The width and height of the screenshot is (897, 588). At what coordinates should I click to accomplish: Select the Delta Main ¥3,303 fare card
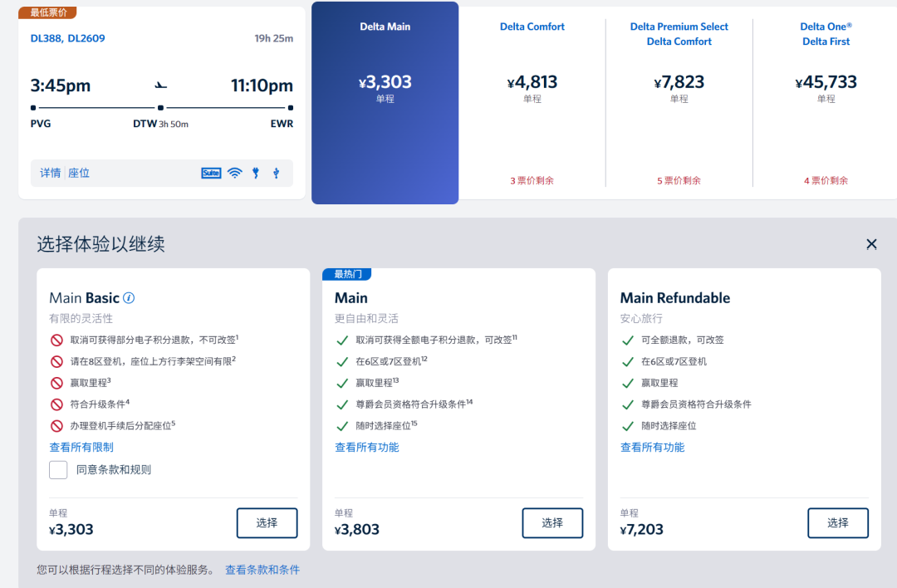(385, 103)
